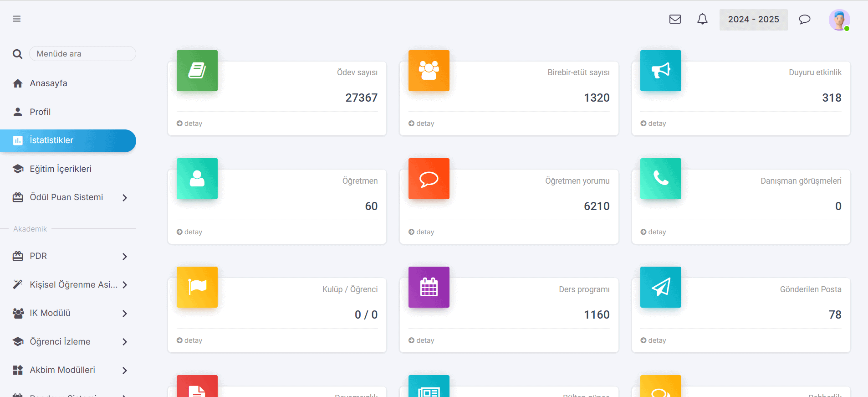Click the blocks icon beside Akbim Modülleri

coord(18,370)
